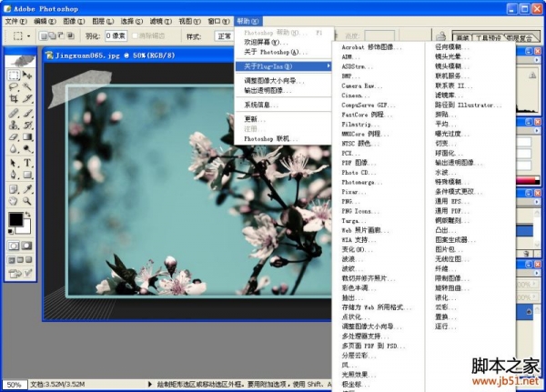
Task: Select the Slice tool
Action: coord(27,98)
